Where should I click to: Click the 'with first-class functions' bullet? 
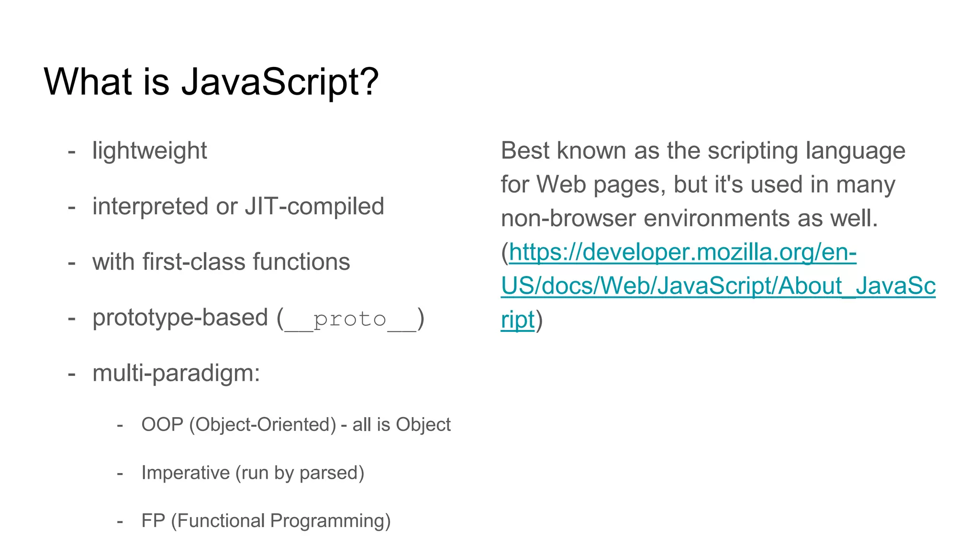[x=221, y=262]
